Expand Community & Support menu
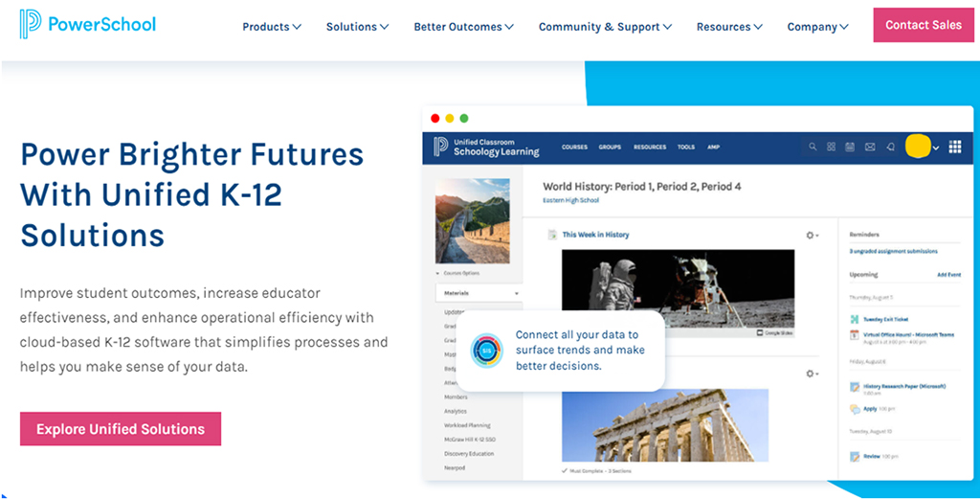 click(x=605, y=27)
